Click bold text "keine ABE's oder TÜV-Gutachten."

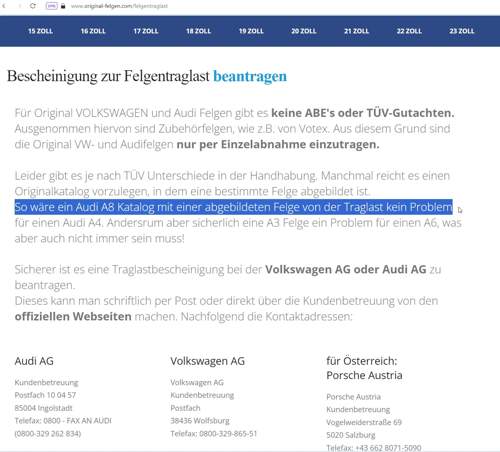click(x=363, y=113)
